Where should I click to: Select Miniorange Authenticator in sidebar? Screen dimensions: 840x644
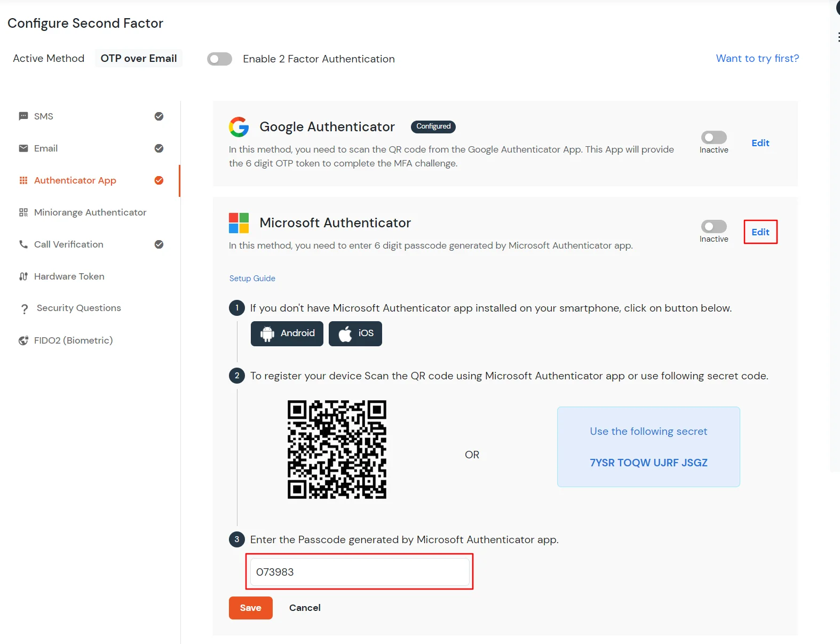pyautogui.click(x=91, y=212)
